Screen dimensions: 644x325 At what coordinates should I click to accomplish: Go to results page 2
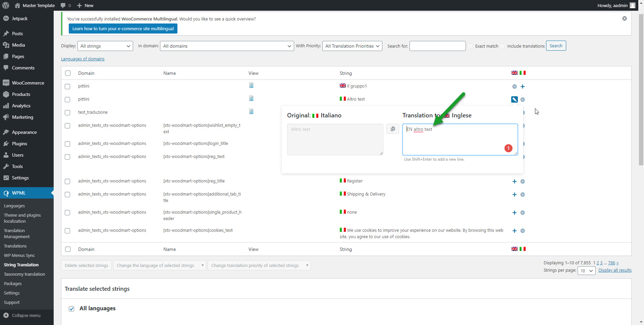598,263
